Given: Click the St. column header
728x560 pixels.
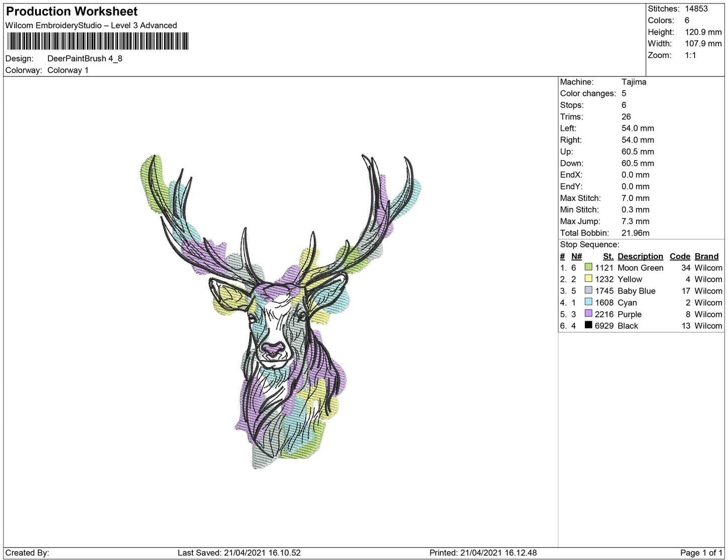Looking at the screenshot, I should tap(608, 256).
